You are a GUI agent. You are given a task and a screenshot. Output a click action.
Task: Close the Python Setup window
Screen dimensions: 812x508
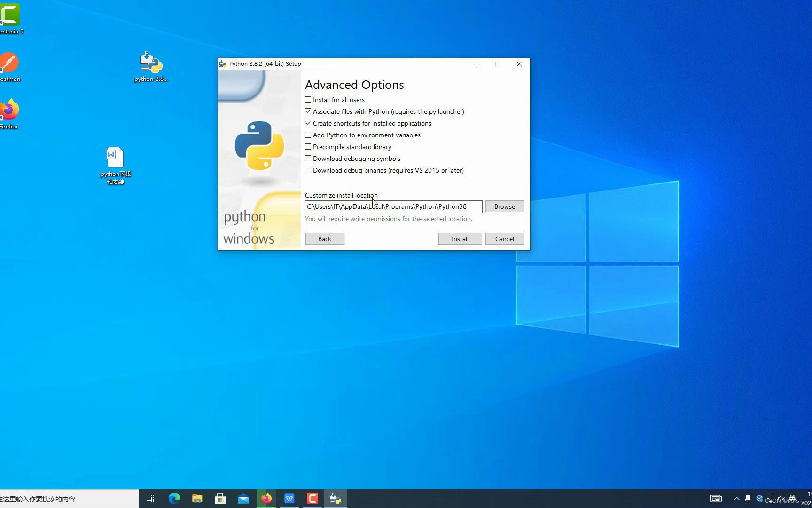click(519, 64)
